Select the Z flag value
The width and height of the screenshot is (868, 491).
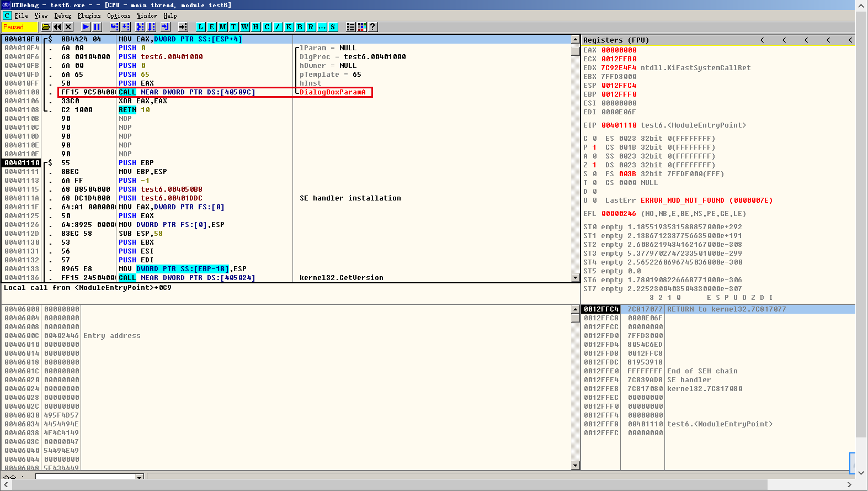pos(594,165)
